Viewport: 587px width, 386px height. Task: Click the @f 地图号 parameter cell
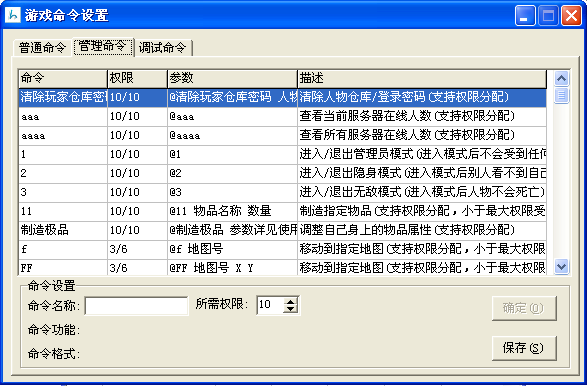[x=232, y=249]
